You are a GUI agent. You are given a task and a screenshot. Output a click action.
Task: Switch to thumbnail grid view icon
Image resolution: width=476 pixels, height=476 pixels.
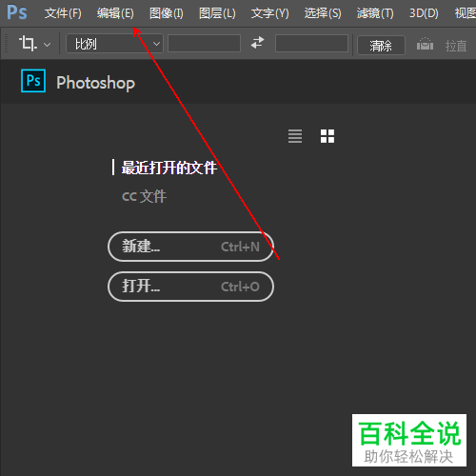click(327, 136)
